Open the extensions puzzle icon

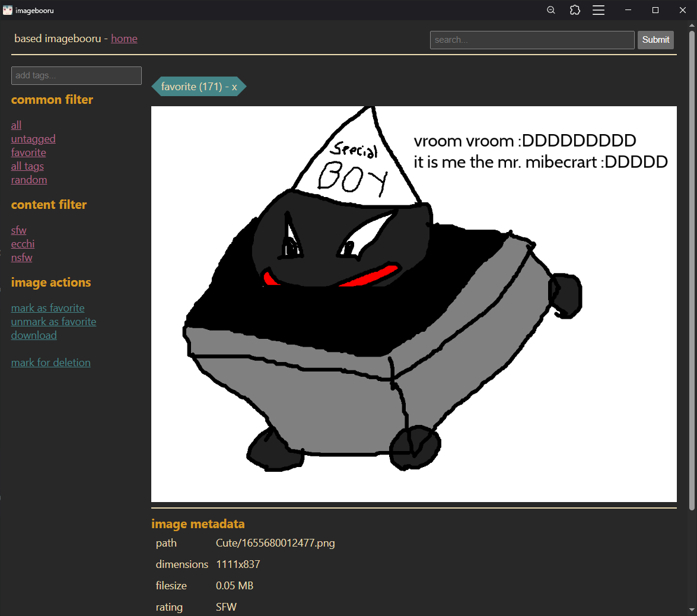pos(575,9)
